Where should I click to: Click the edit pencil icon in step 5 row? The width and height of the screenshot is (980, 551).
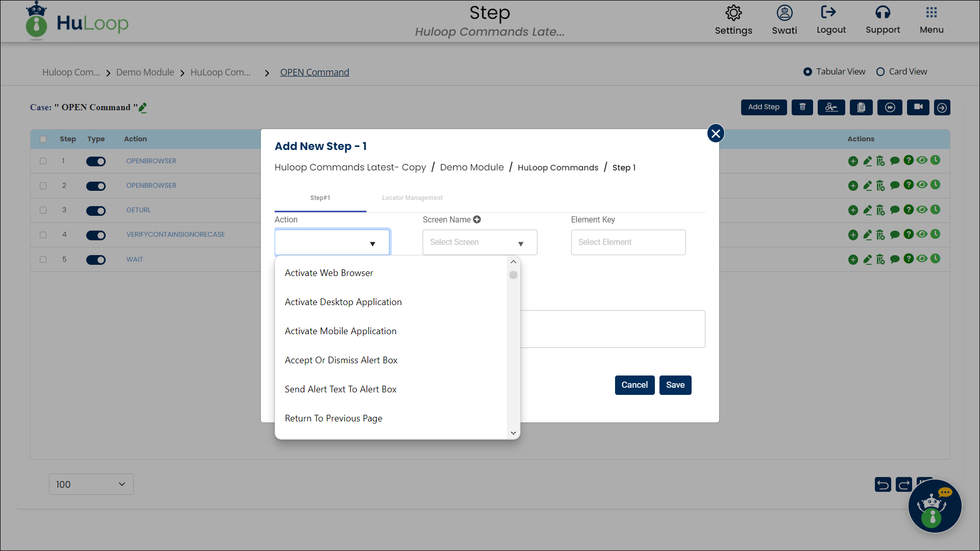click(867, 259)
